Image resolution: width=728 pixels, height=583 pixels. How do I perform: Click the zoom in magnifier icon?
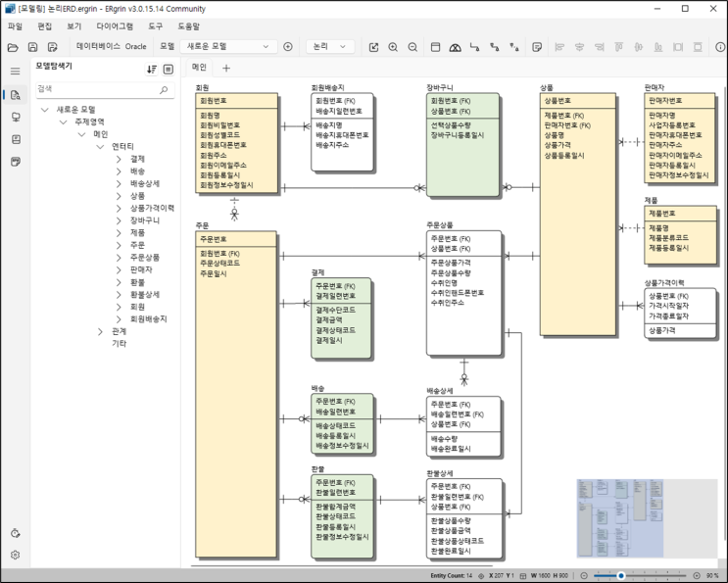(393, 47)
